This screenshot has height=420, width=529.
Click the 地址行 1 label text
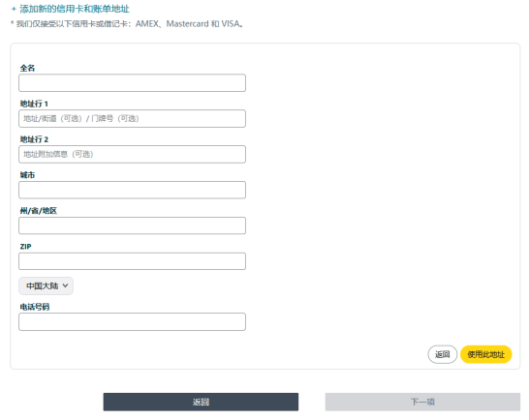[x=34, y=104]
